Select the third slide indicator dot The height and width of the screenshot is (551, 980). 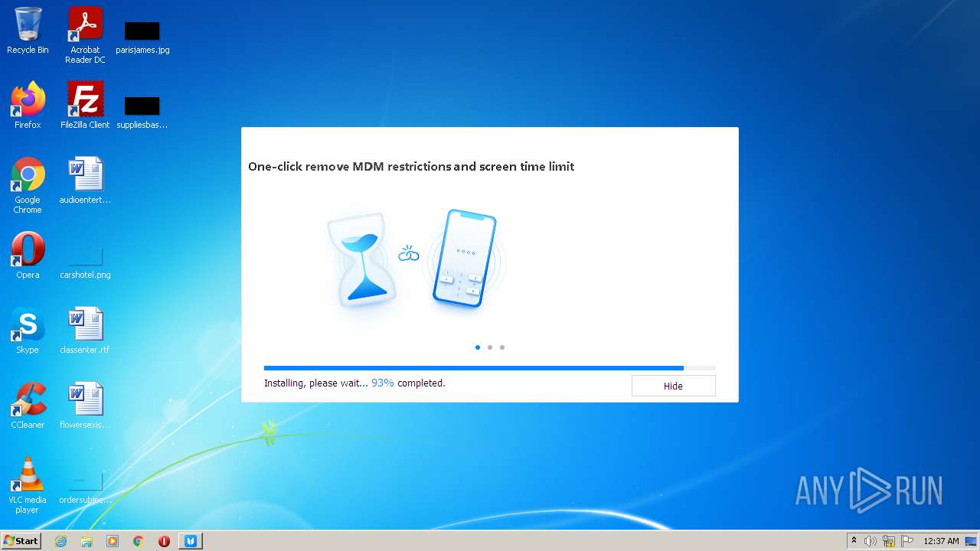coord(502,347)
